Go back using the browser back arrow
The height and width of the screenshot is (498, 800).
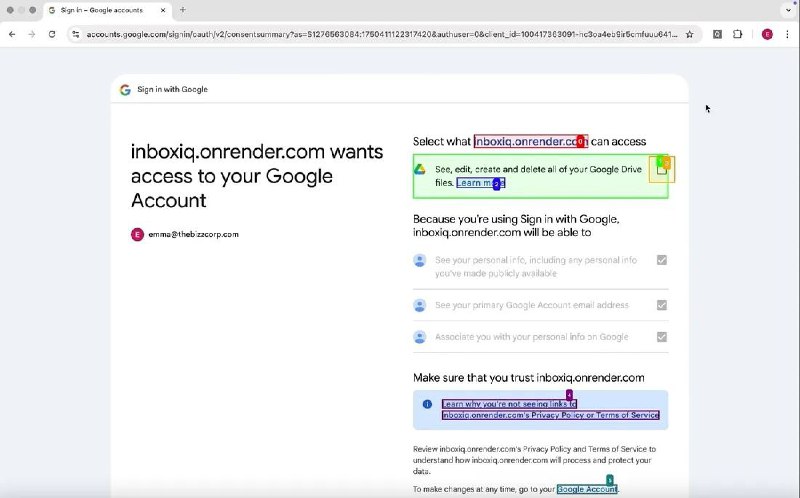12,34
